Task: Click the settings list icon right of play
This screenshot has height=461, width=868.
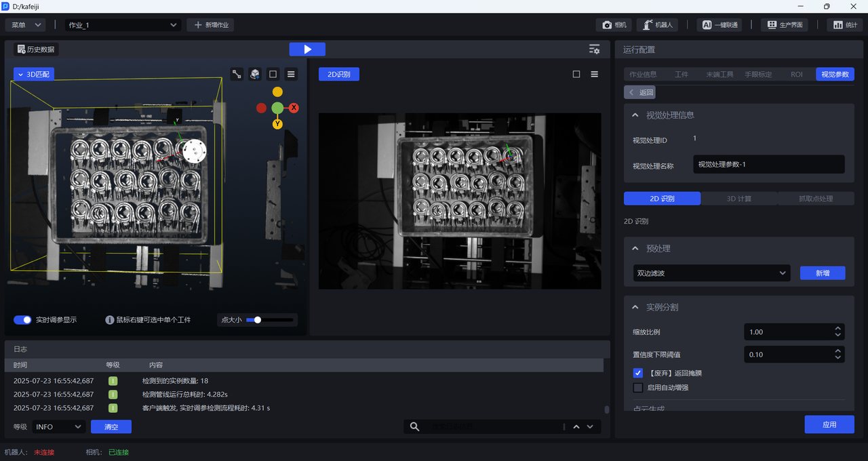Action: [x=594, y=49]
